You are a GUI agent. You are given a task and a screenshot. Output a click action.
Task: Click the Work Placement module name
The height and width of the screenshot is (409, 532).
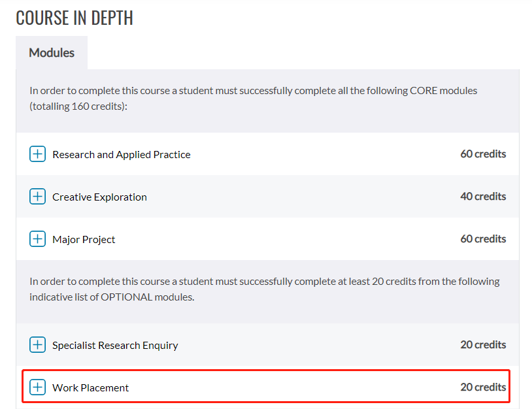[91, 388]
